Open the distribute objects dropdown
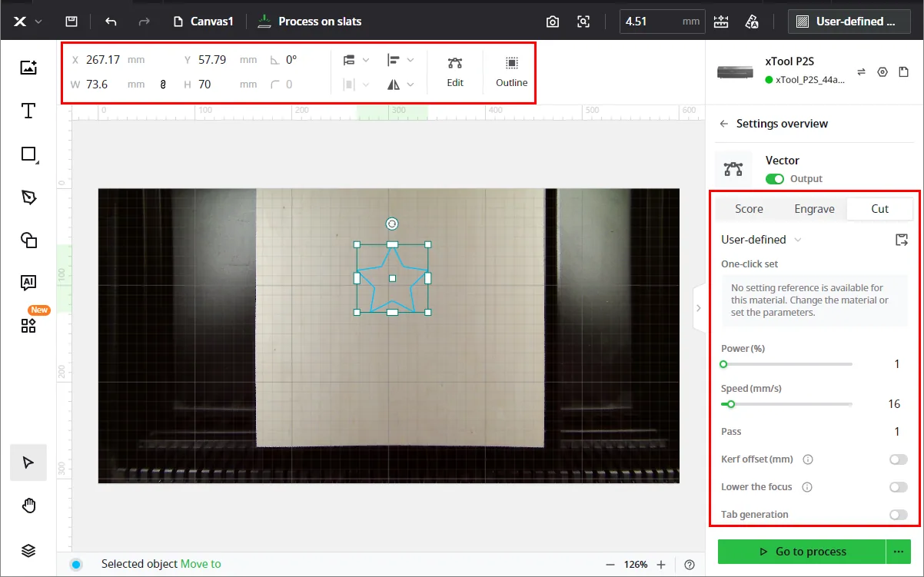This screenshot has width=924, height=577. click(x=356, y=85)
